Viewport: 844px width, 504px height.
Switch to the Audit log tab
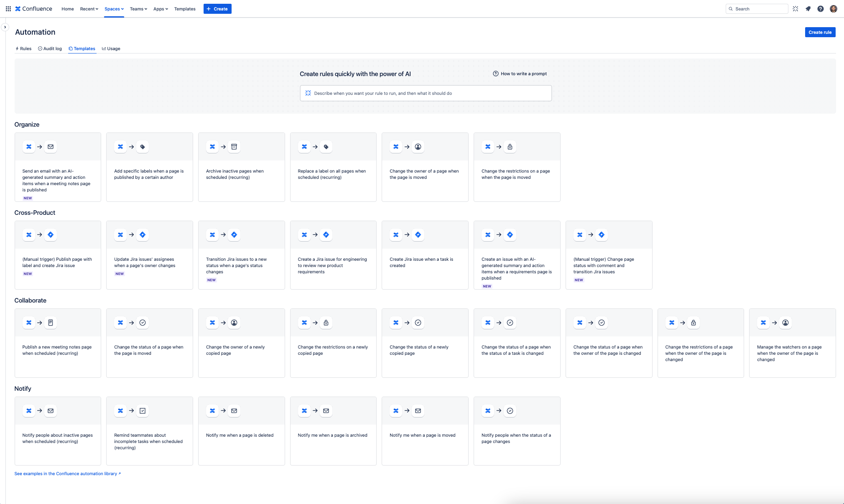coord(50,48)
